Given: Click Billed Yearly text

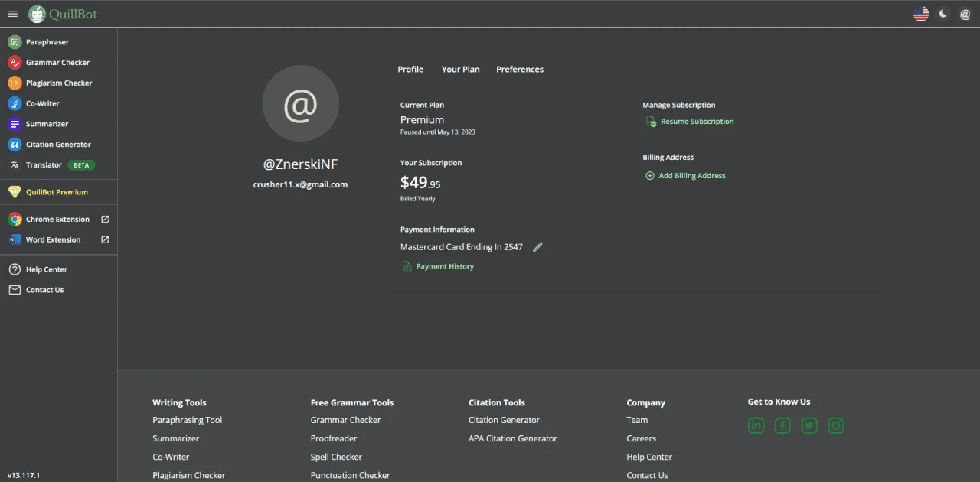Looking at the screenshot, I should [x=418, y=199].
